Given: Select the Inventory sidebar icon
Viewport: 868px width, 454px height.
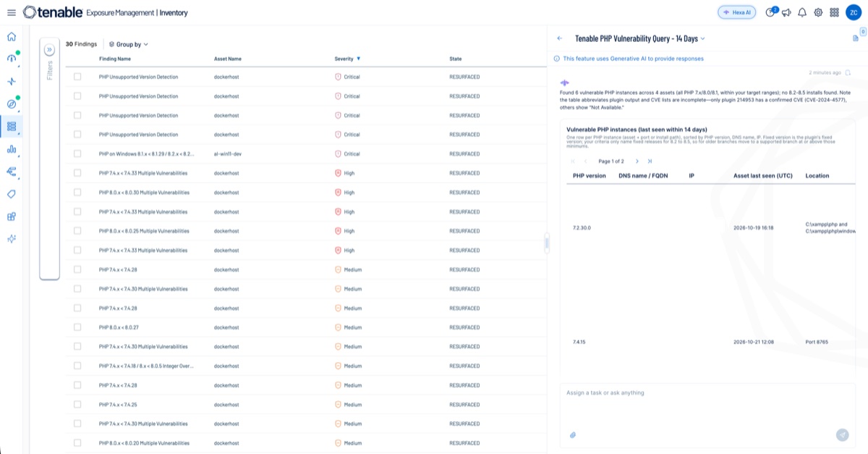Looking at the screenshot, I should (11, 126).
